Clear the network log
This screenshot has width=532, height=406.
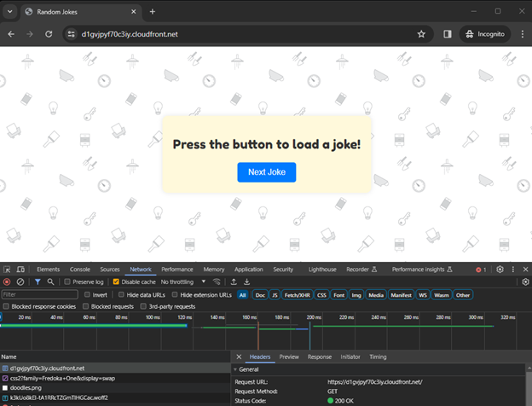(20, 281)
